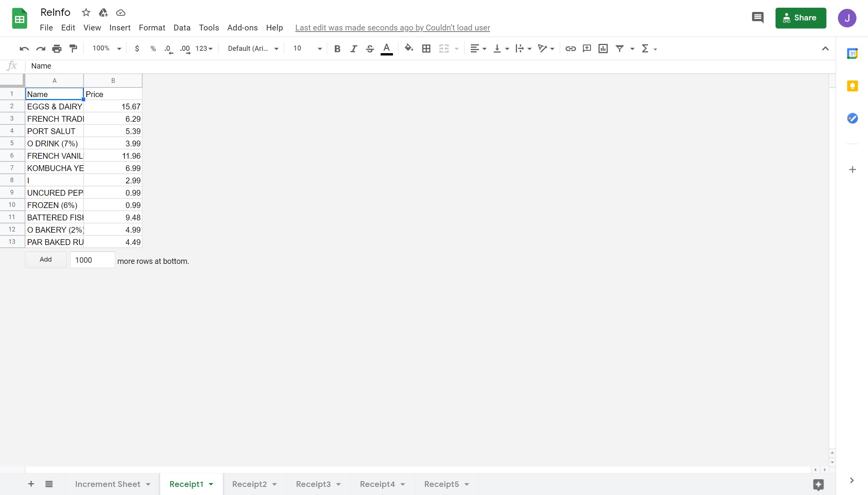Click the print icon
The height and width of the screenshot is (495, 868).
pos(57,49)
